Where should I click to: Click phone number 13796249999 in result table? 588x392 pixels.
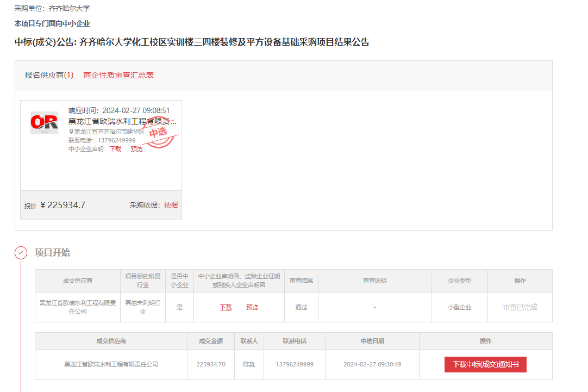[295, 364]
